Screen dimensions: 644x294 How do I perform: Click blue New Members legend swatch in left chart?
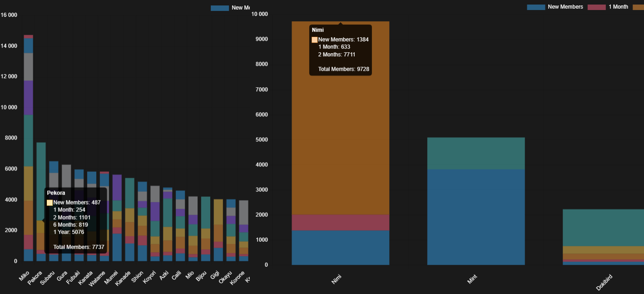pos(220,8)
